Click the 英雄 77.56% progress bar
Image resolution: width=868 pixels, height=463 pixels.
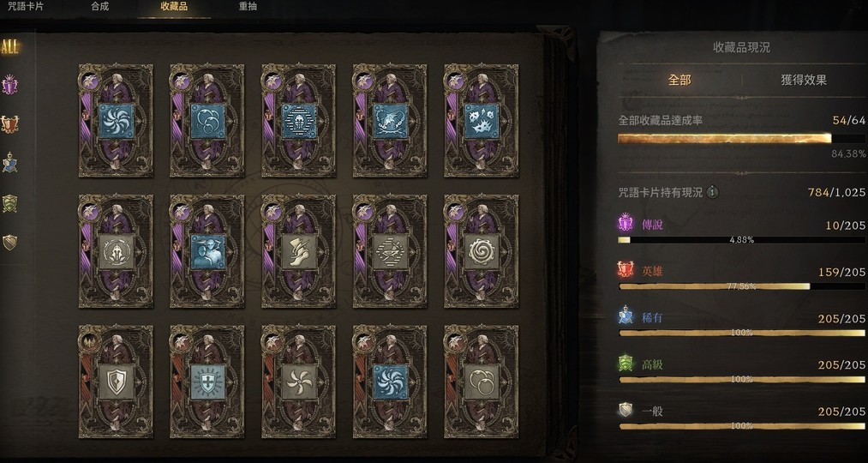(x=741, y=286)
